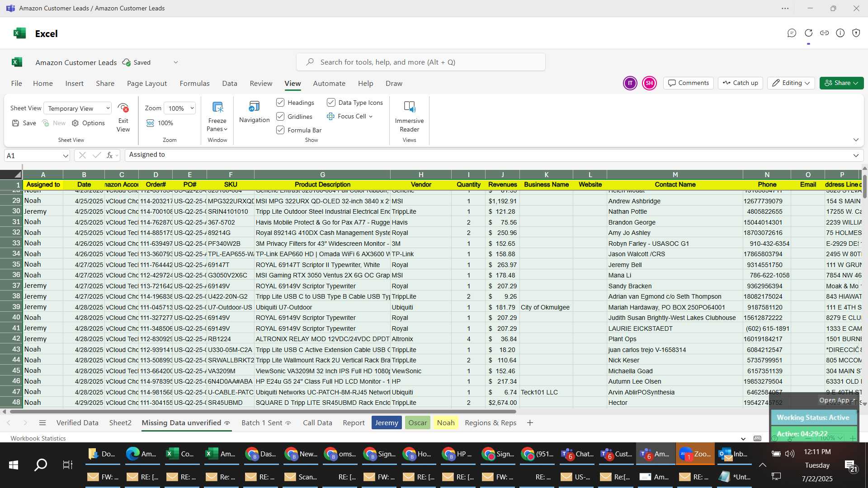Viewport: 868px width, 488px height.
Task: Toggle Data Type Icons checkbox
Action: (x=331, y=103)
